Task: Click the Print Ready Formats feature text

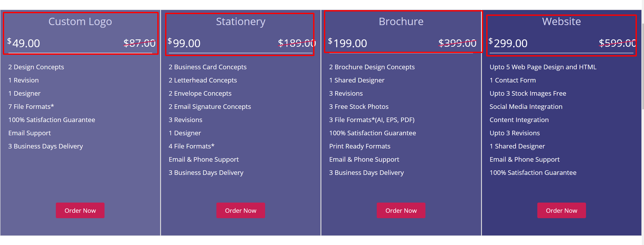Action: click(359, 146)
